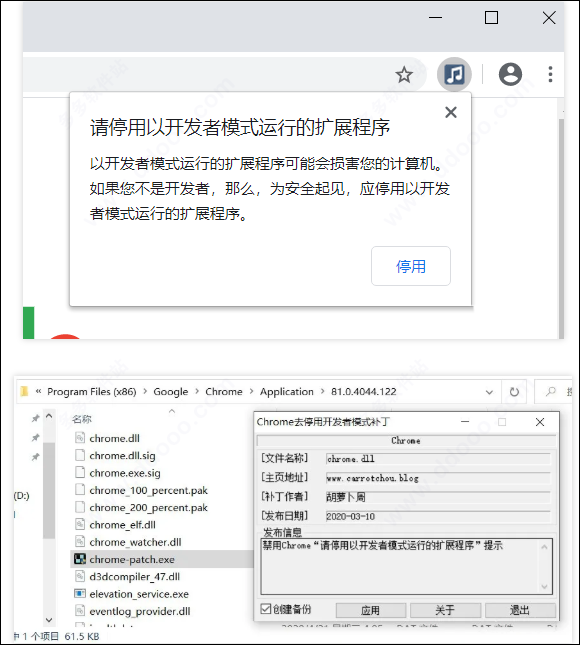This screenshot has height=645, width=580.
Task: Expand the arrow after Chrome in path
Action: coord(251,392)
